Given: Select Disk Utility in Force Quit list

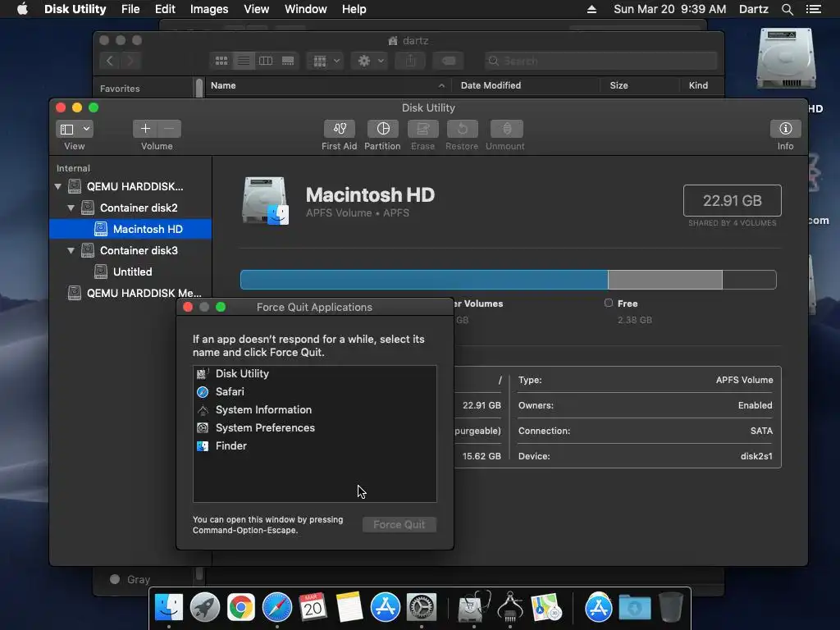Looking at the screenshot, I should pos(314,374).
